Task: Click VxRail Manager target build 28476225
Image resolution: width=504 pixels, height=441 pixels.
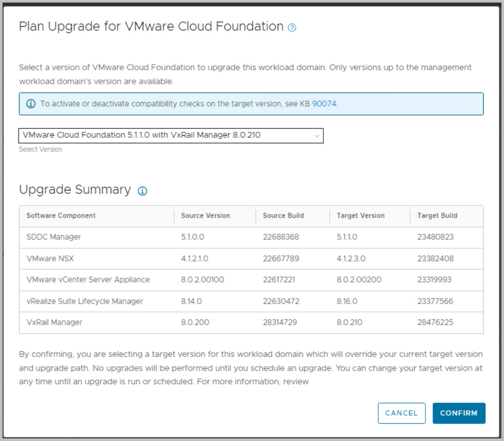Action: 435,322
